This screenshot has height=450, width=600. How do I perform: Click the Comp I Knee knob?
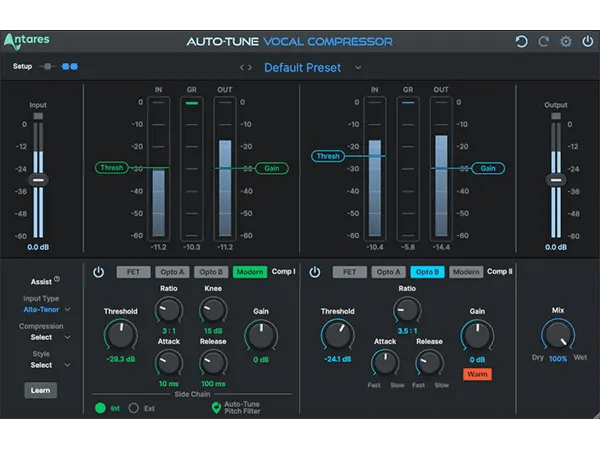click(213, 310)
